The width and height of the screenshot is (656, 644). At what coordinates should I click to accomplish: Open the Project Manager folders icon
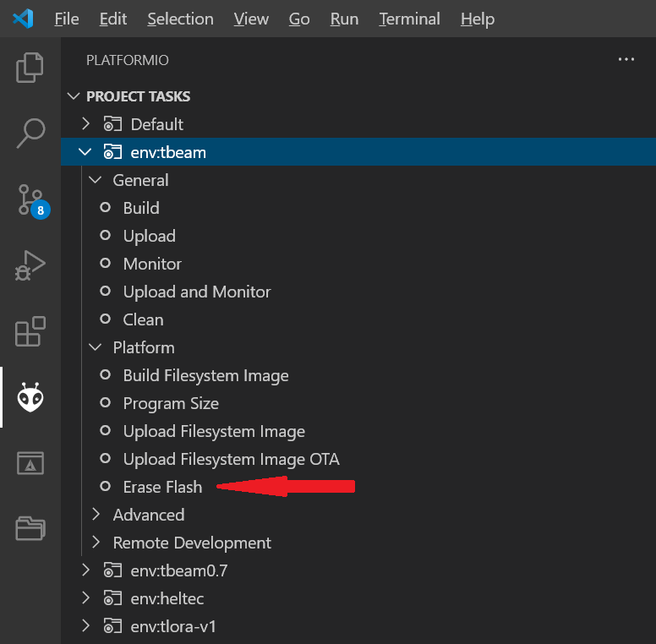tap(30, 528)
